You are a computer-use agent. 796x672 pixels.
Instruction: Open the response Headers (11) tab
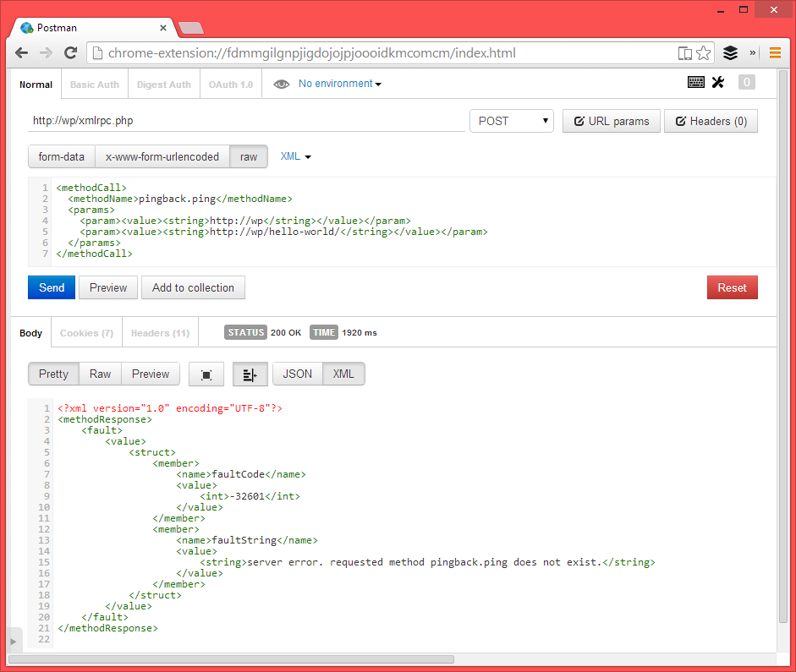(160, 333)
